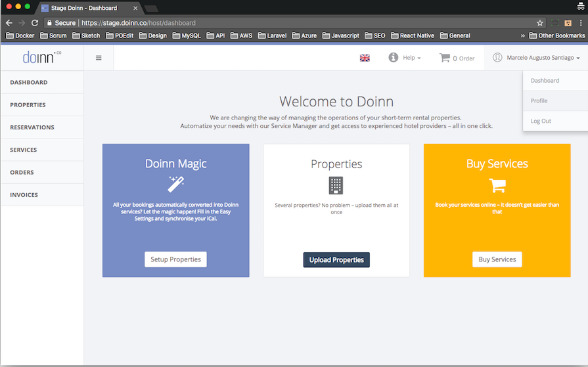Click the doinn logo

tap(41, 57)
